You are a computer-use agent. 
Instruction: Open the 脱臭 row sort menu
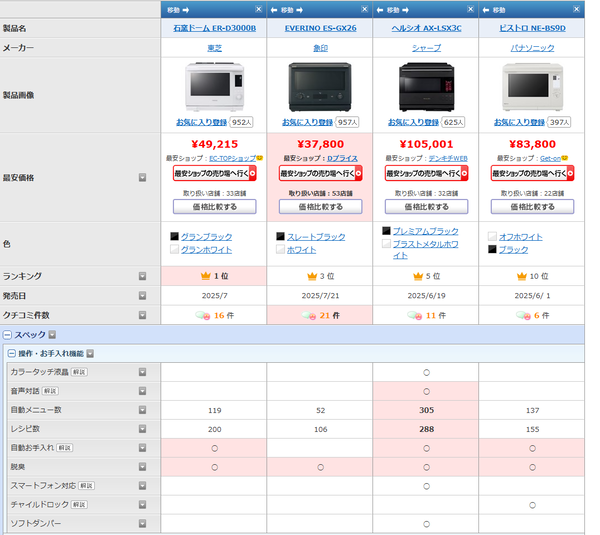142,466
